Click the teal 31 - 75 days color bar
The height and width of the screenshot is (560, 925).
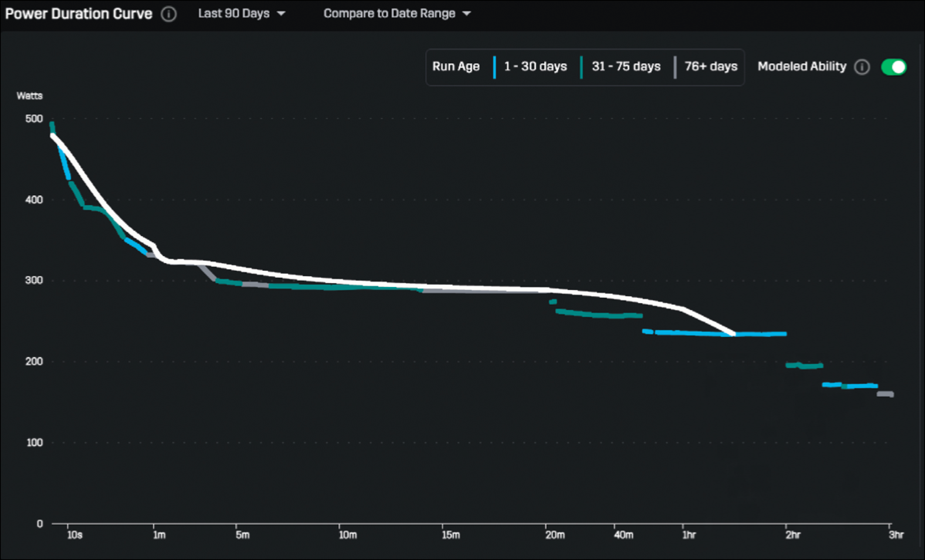point(581,67)
